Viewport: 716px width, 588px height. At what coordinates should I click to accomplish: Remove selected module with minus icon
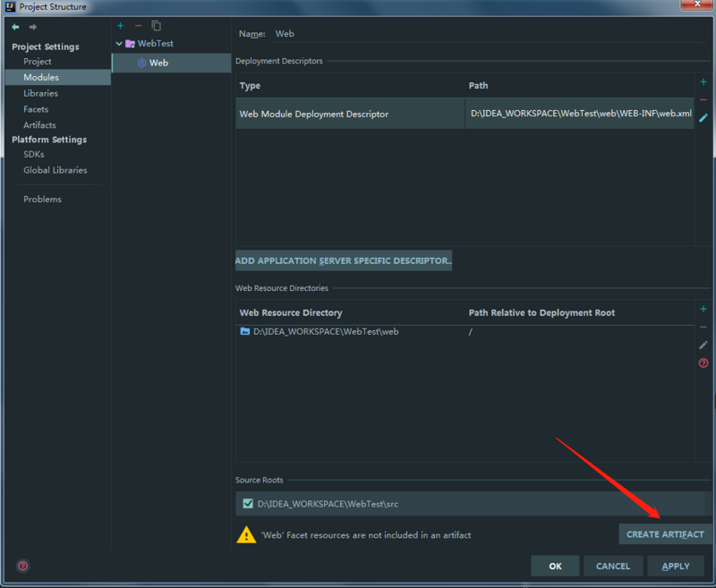139,26
